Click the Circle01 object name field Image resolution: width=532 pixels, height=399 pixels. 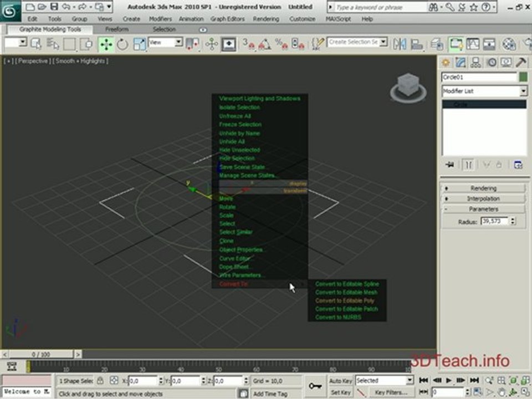(479, 78)
